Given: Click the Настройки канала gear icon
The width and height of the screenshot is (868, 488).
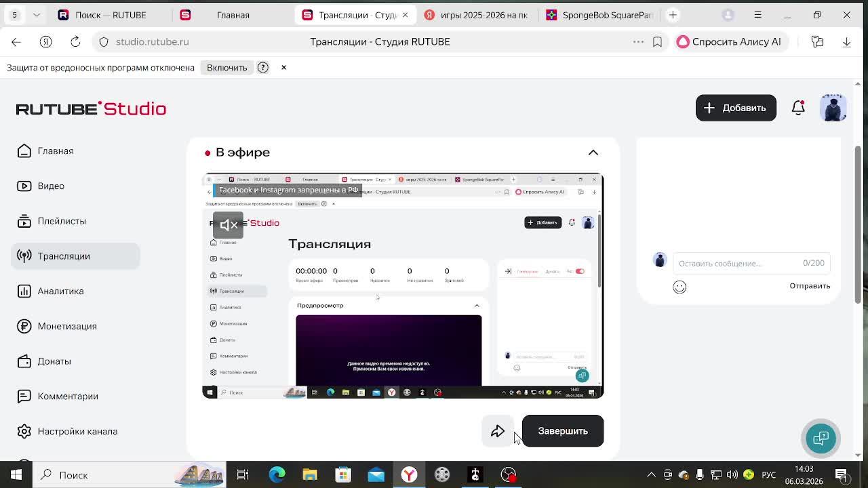Looking at the screenshot, I should 24,431.
